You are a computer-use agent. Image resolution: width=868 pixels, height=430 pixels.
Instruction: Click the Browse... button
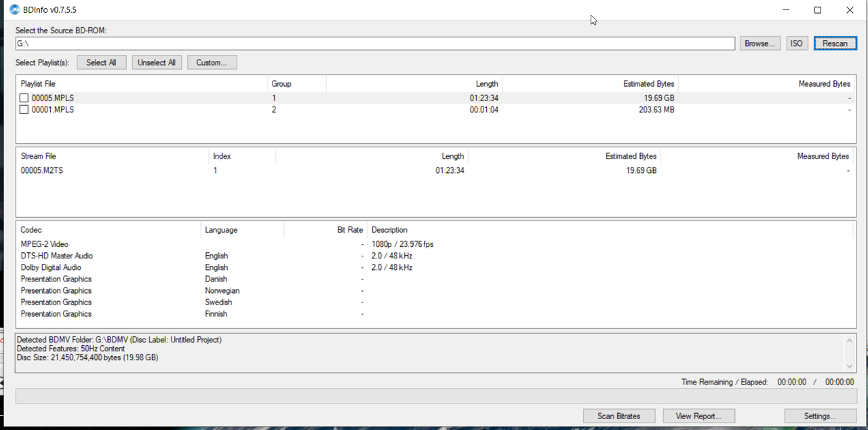(760, 43)
